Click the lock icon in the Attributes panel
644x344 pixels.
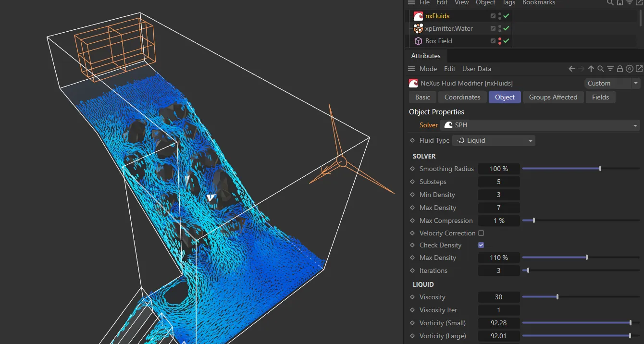coord(620,69)
